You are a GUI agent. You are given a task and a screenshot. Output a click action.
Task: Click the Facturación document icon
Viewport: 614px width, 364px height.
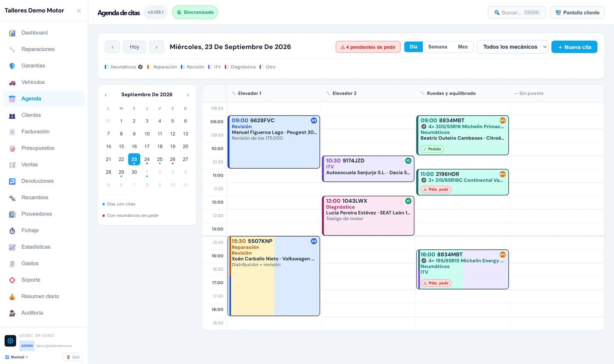(12, 132)
